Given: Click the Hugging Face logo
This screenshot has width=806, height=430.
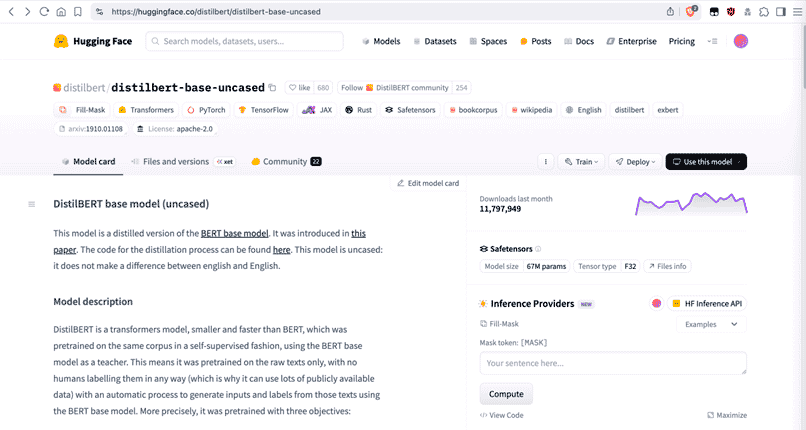Looking at the screenshot, I should pos(93,41).
